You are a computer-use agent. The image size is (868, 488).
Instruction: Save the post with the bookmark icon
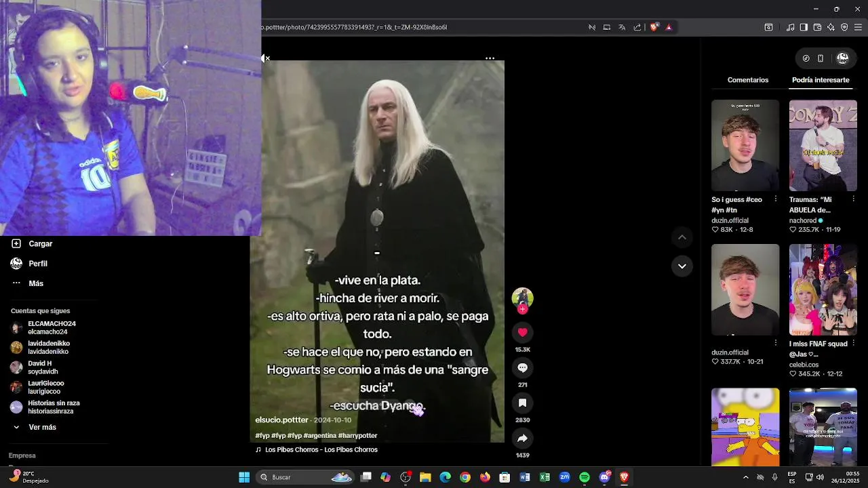522,403
